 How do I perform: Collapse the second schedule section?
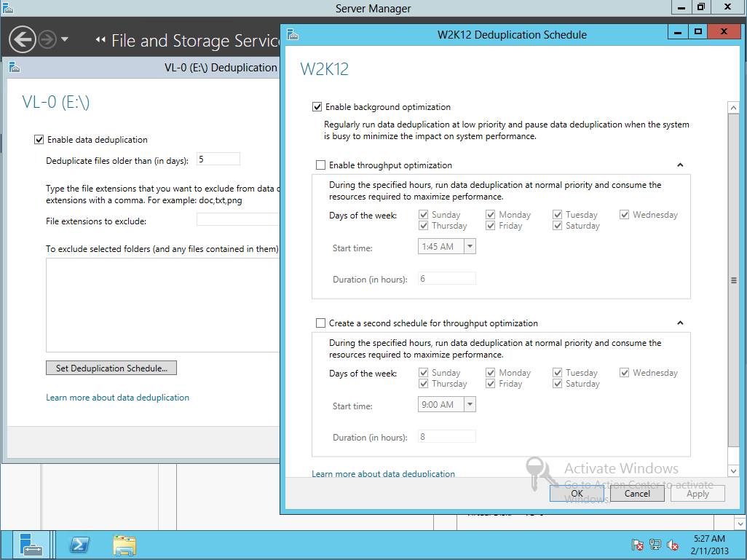[680, 323]
